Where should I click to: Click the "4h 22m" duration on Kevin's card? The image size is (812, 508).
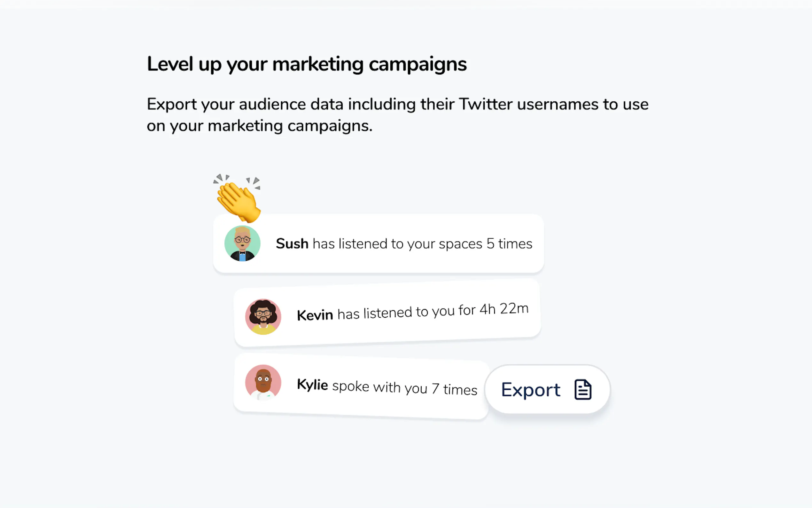coord(504,309)
